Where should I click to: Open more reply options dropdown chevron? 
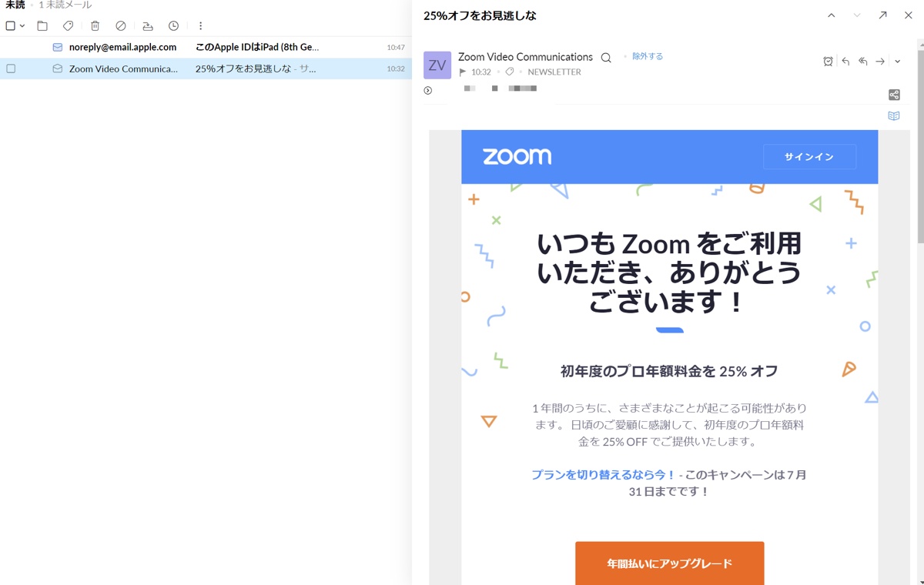[x=898, y=62]
